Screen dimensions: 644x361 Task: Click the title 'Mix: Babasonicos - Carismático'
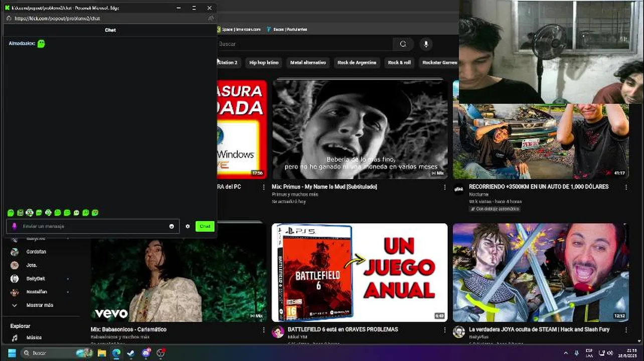tap(128, 329)
